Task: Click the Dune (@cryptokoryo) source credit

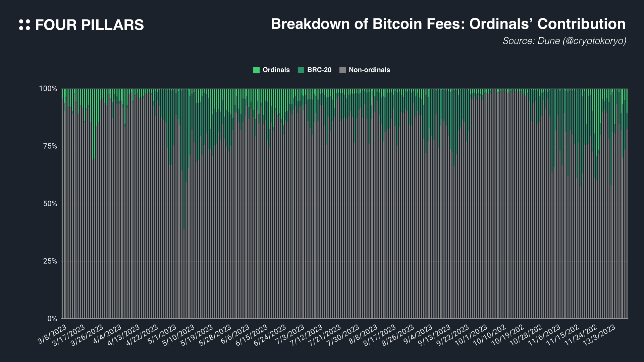Action: [x=564, y=41]
